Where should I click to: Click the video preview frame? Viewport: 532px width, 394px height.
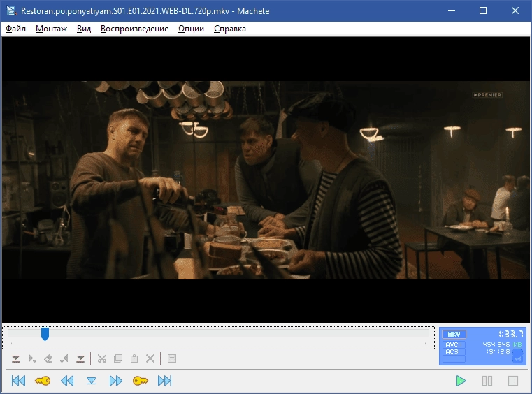(x=266, y=180)
